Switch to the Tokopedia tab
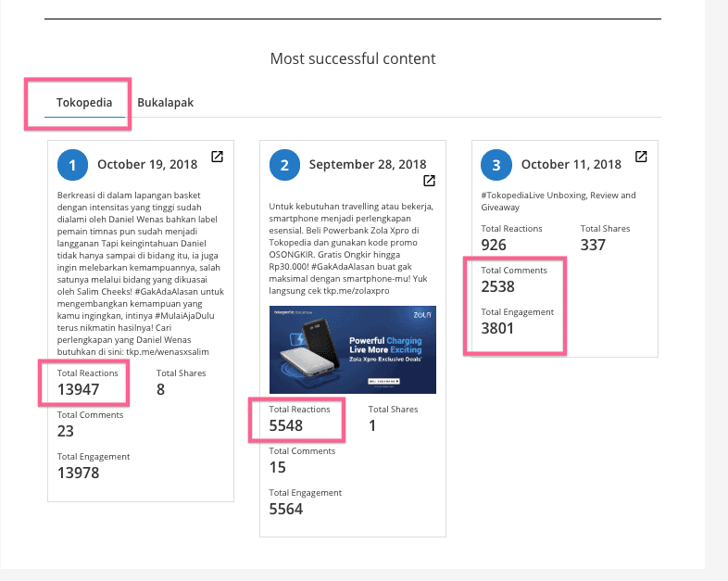The width and height of the screenshot is (728, 581). (84, 103)
